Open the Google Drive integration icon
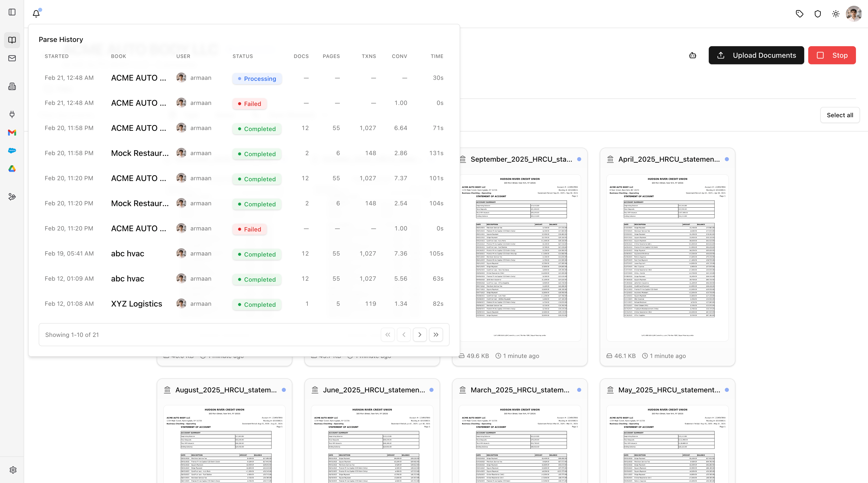This screenshot has height=483, width=868. click(x=12, y=169)
